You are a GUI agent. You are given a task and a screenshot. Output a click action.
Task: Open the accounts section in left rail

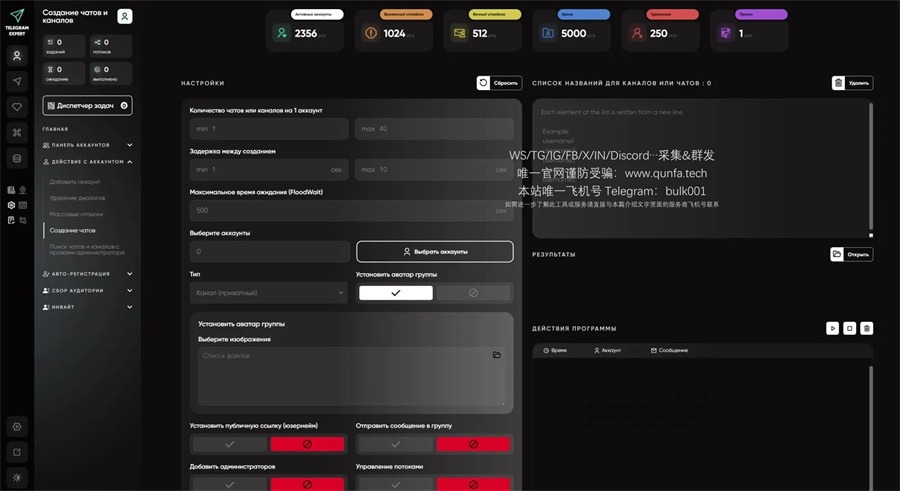[x=17, y=56]
